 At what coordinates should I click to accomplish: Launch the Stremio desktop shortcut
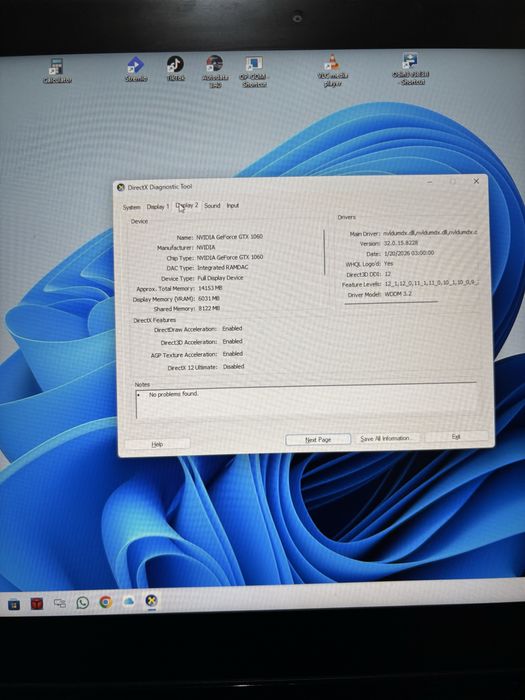[x=136, y=69]
